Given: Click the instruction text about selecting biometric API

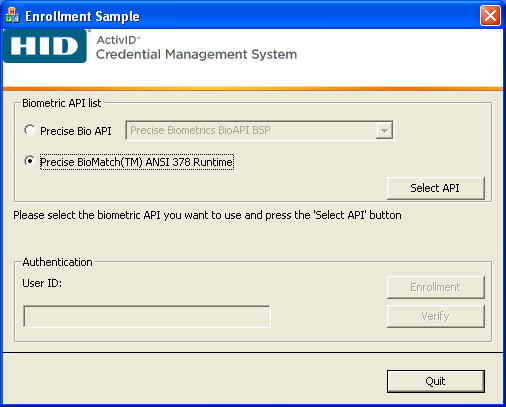Looking at the screenshot, I should click(x=207, y=215).
